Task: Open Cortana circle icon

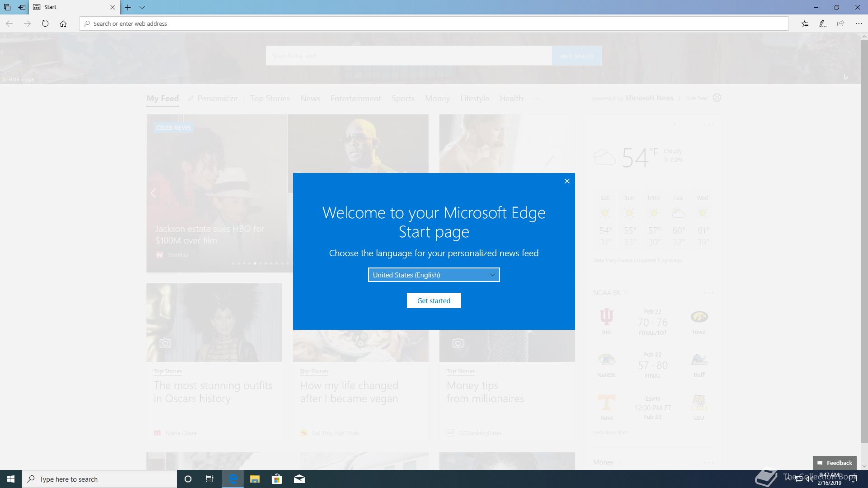Action: [188, 479]
